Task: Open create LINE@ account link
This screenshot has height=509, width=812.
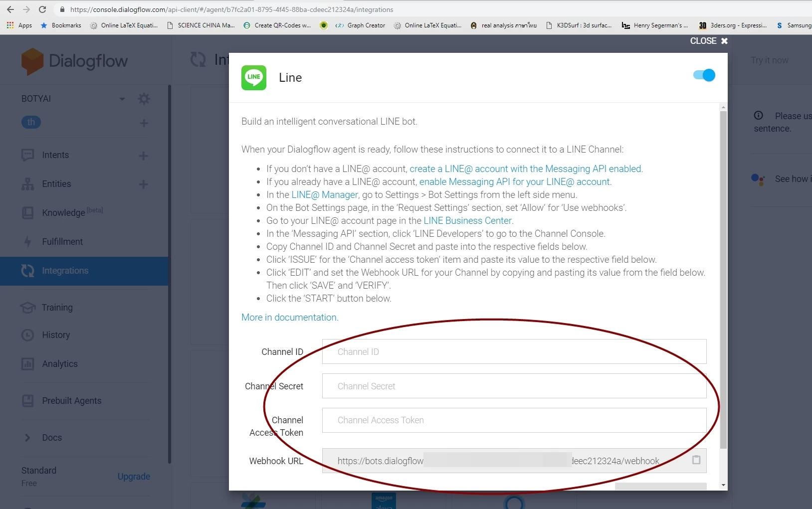Action: [x=526, y=169]
